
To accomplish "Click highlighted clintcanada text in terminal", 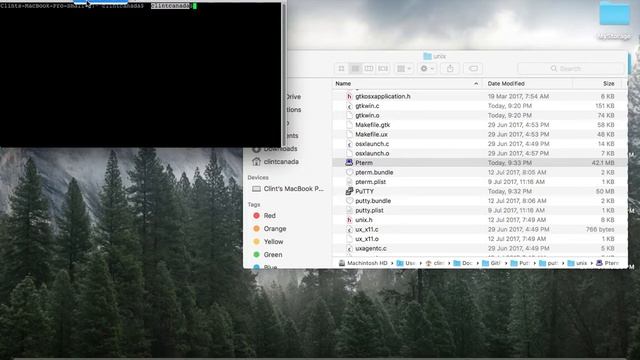I will tap(170, 6).
